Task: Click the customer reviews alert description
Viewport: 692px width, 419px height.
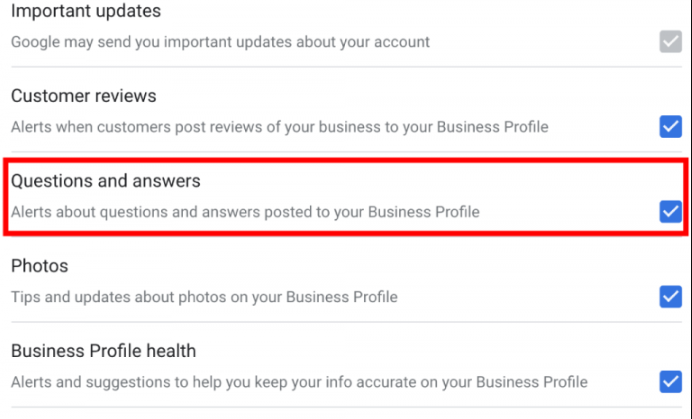Action: pyautogui.click(x=280, y=127)
